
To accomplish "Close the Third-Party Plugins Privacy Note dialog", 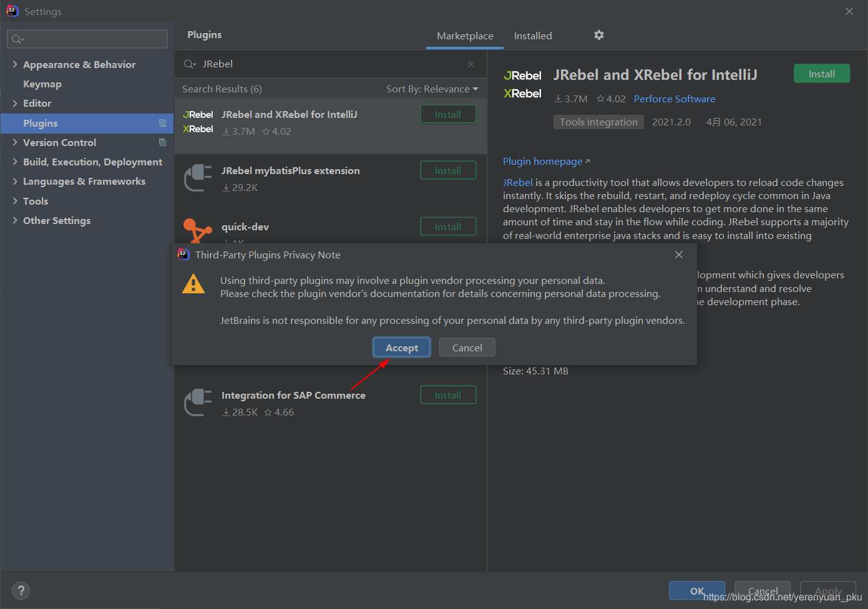I will (679, 255).
